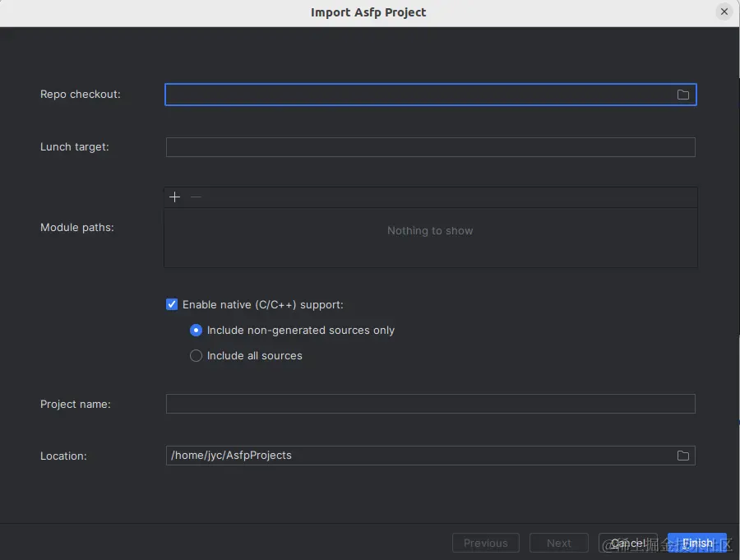Add a module path with plus icon
740x560 pixels.
[x=174, y=197]
